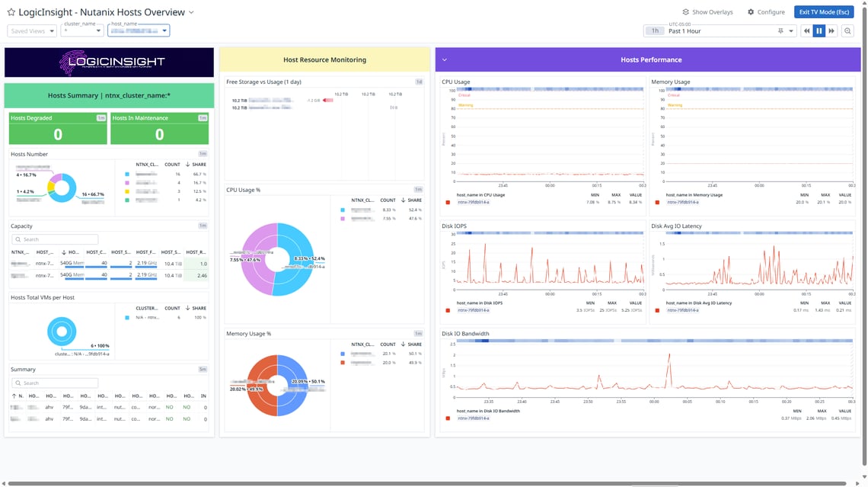Click the Summary widget search field
The image size is (868, 487).
coord(55,383)
